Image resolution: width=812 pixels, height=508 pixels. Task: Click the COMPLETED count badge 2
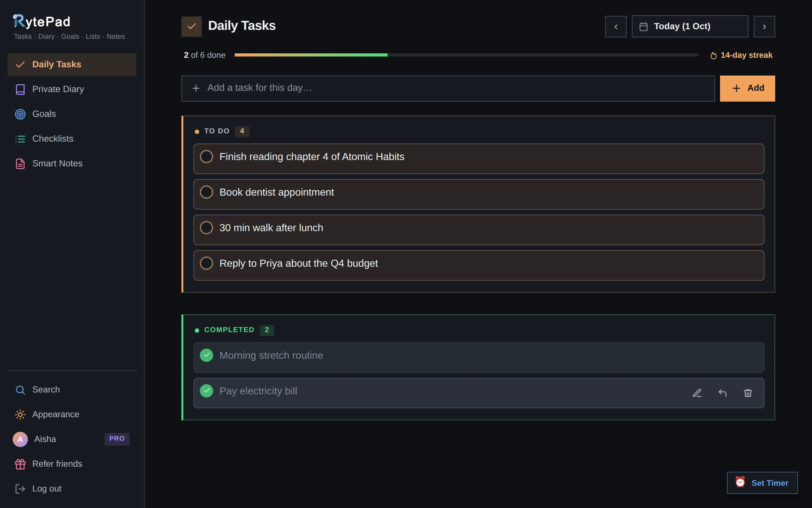click(x=267, y=330)
